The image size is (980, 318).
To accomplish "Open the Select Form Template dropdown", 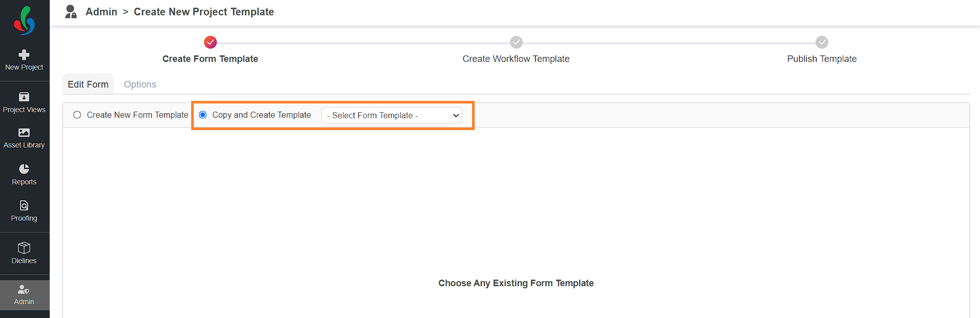I will click(392, 115).
